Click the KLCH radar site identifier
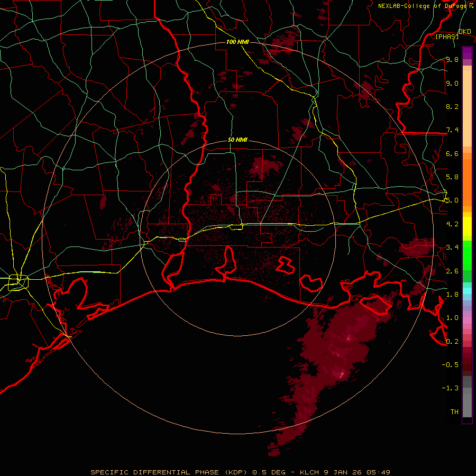 [x=309, y=472]
